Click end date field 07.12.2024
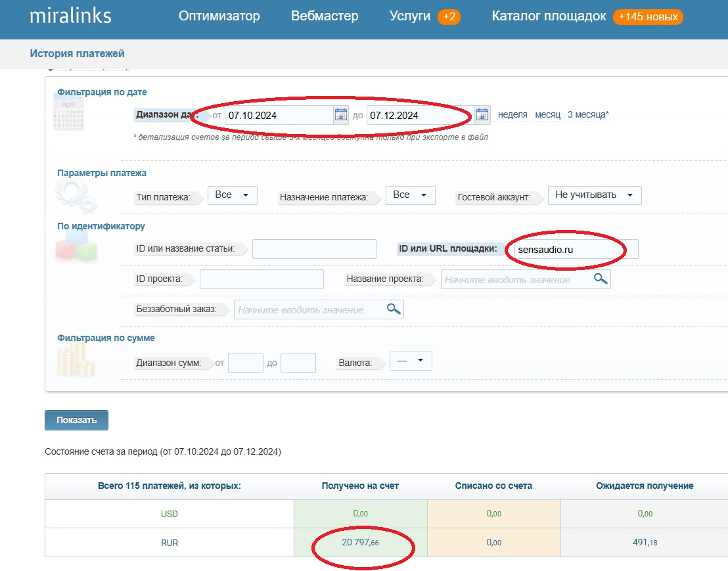The width and height of the screenshot is (728, 571). coord(421,115)
